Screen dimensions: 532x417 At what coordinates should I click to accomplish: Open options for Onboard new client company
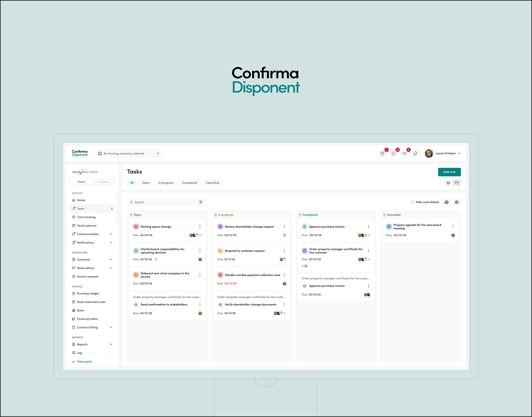point(200,275)
